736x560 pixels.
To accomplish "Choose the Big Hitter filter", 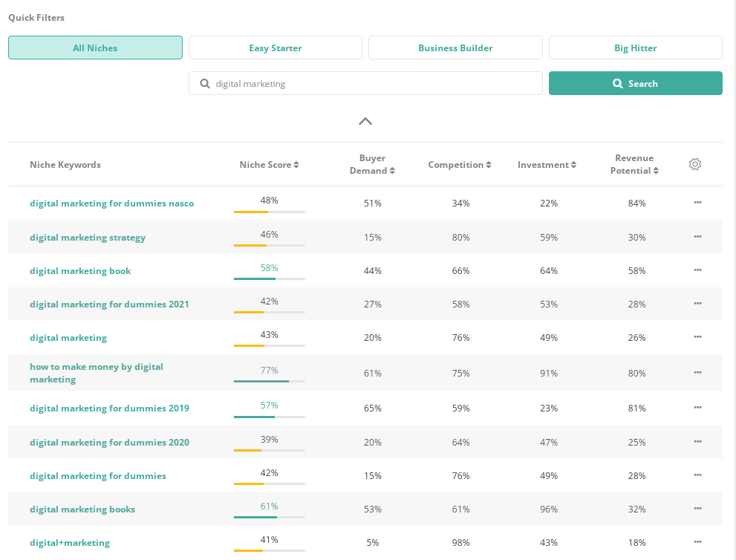I will tap(635, 48).
